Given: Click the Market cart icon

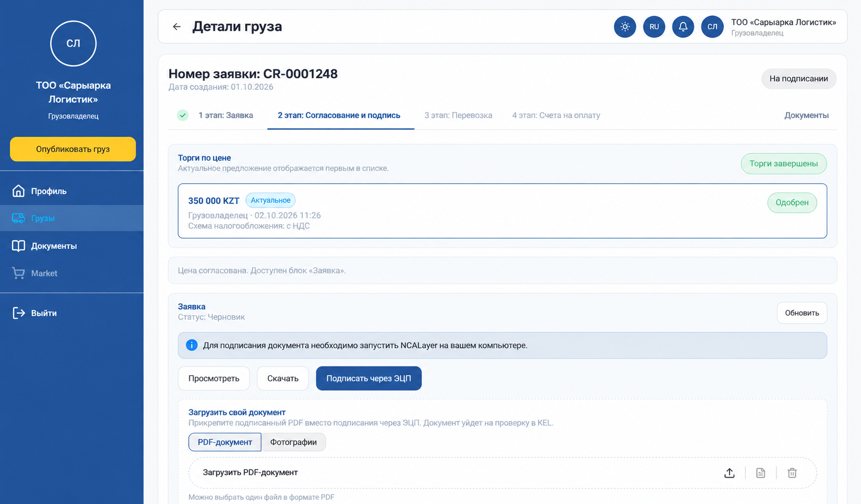Looking at the screenshot, I should click(18, 273).
